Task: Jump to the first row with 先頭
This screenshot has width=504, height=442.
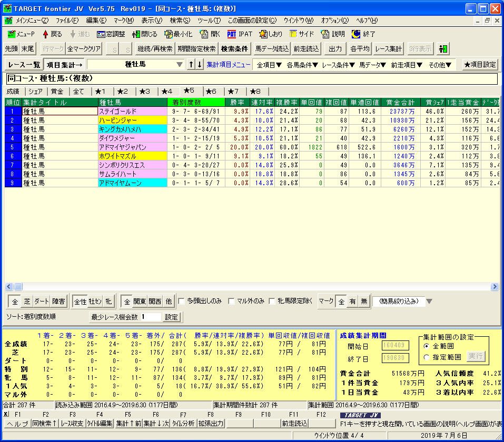Action: coord(11,49)
